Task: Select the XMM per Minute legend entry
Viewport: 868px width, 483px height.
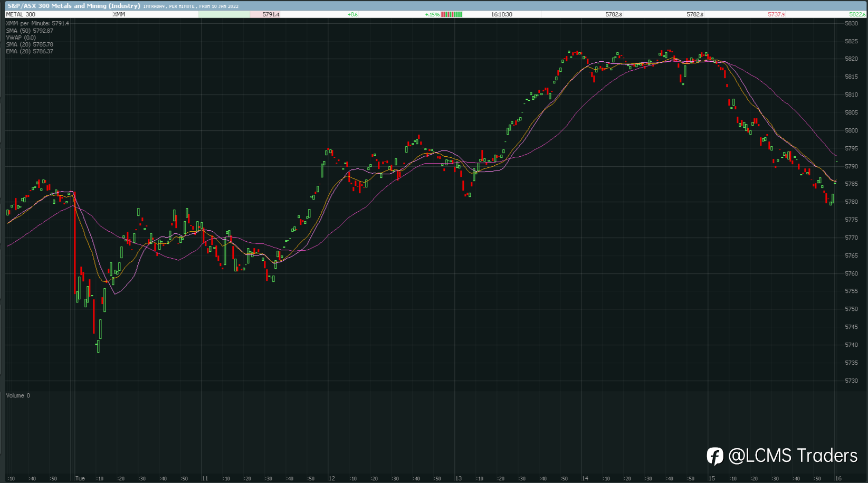Action: pos(37,23)
